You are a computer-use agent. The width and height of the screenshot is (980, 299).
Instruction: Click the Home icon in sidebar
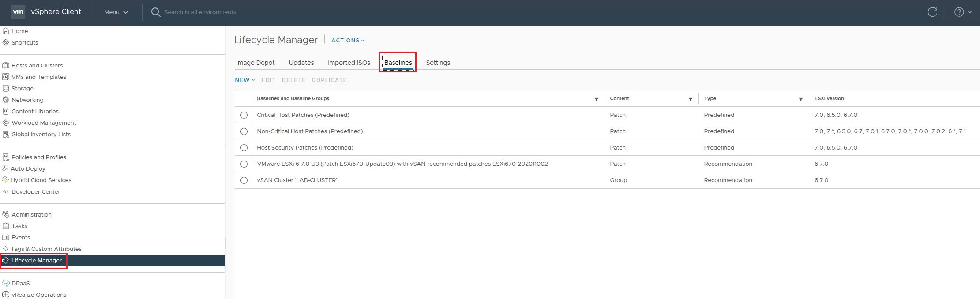coord(6,31)
